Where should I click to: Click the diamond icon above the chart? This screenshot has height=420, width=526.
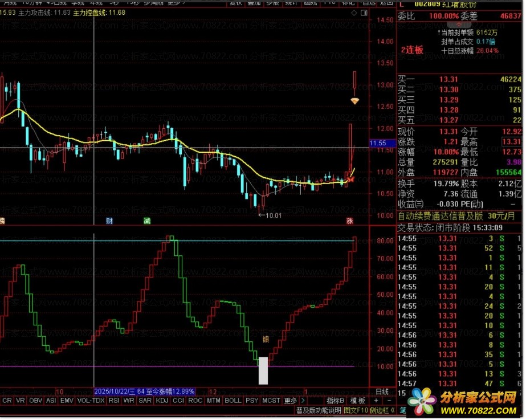tap(354, 13)
